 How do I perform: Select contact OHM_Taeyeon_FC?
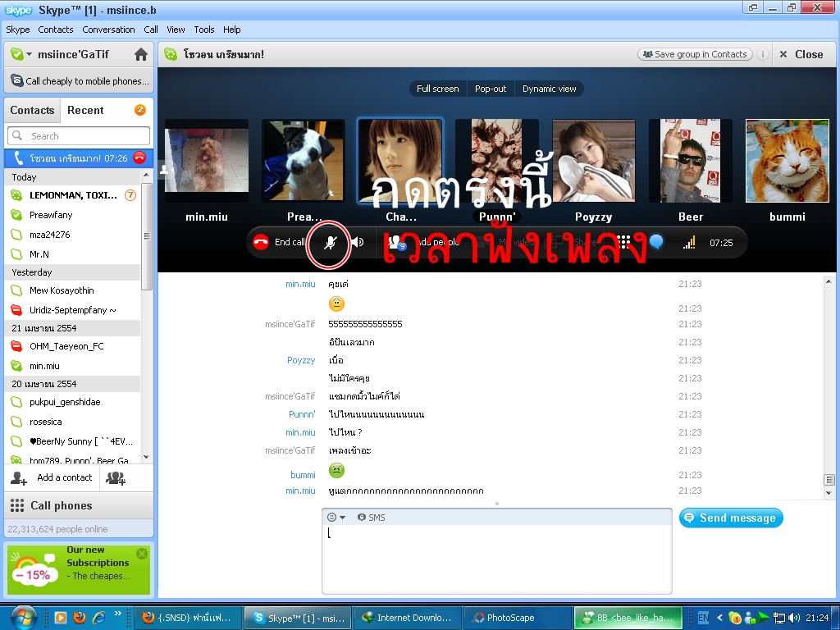coord(73,346)
